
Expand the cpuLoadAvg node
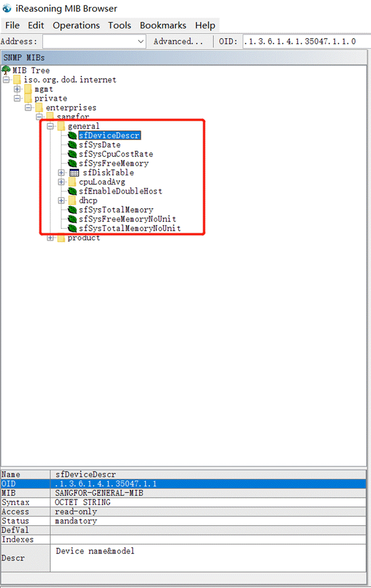pyautogui.click(x=62, y=182)
